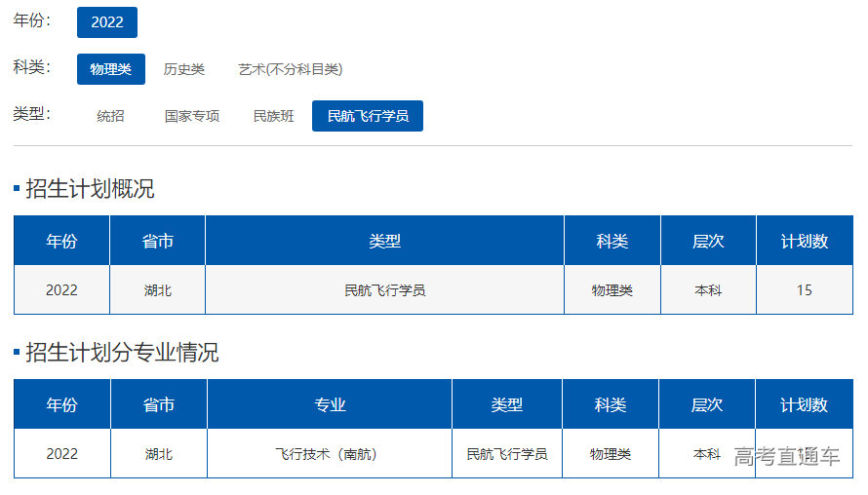Click 类型 header in the 招生计划概况 table
Viewport: 868px width, 495px height.
tap(384, 242)
